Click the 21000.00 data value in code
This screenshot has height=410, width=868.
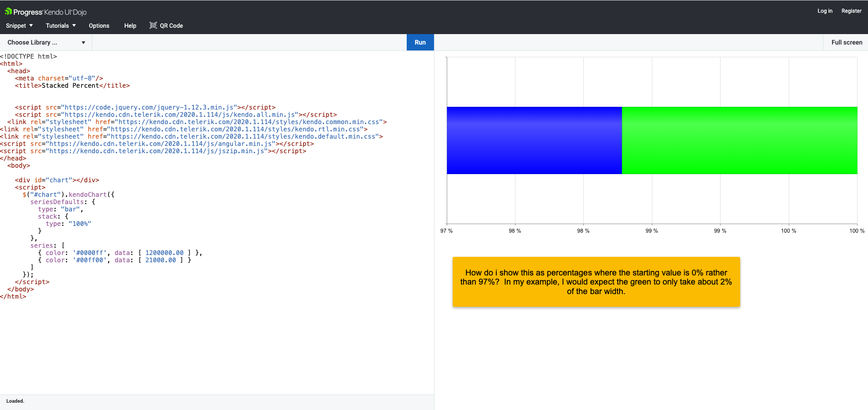click(160, 260)
